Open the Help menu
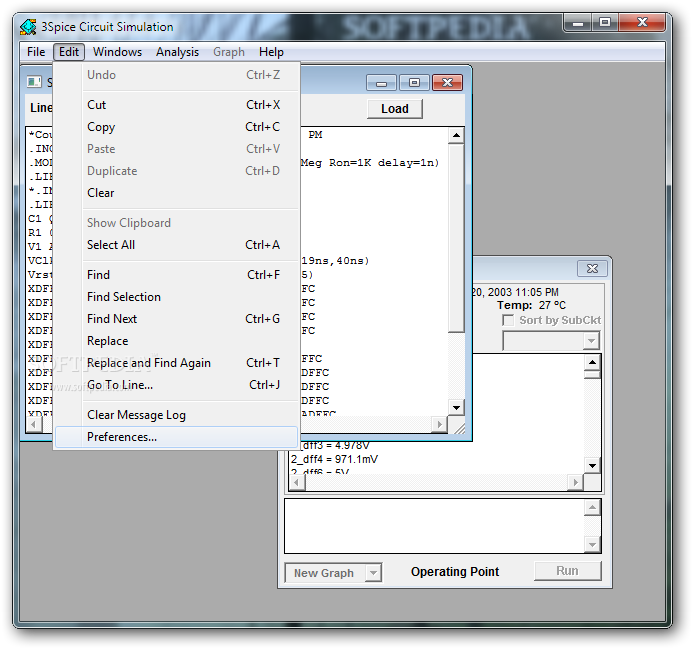The height and width of the screenshot is (649, 693). (271, 52)
